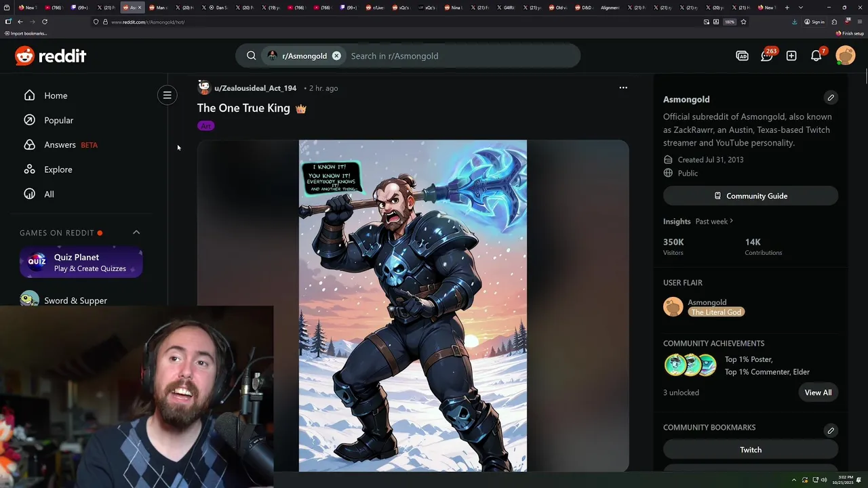Open the Community Guide
The image size is (868, 488).
751,196
